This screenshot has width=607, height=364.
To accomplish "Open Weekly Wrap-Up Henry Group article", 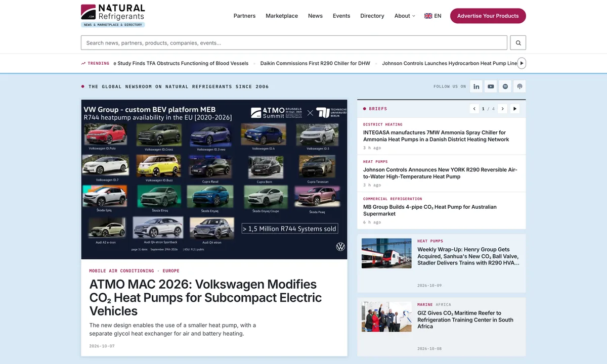I will click(468, 256).
